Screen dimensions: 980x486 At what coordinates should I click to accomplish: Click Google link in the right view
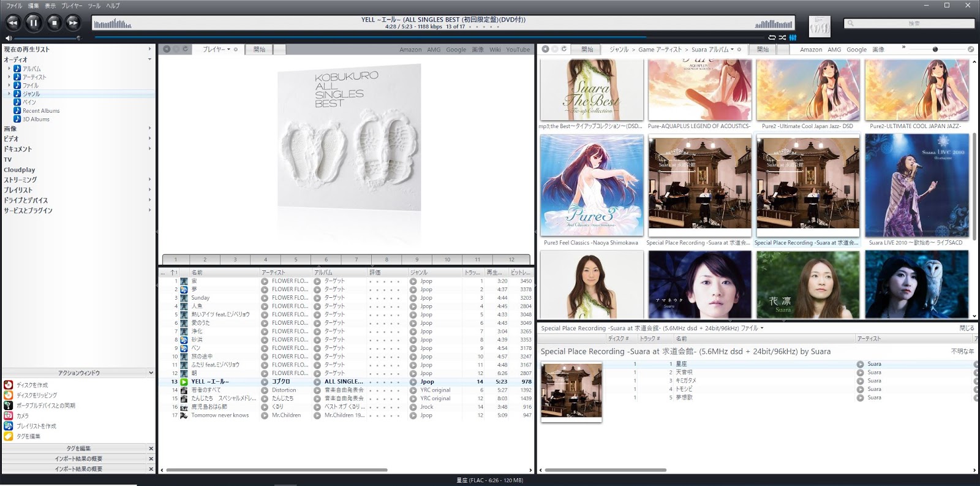click(x=856, y=50)
